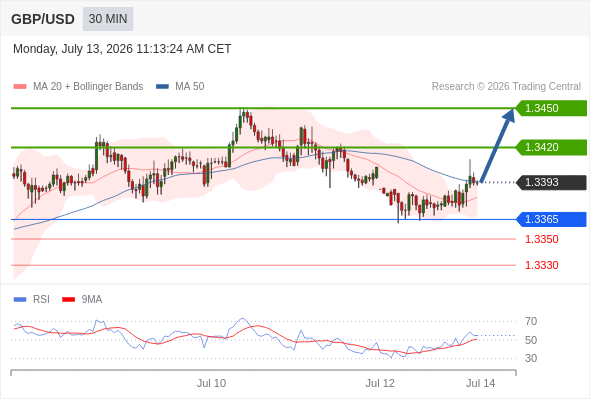Click the RSI 30 level label
Screen dimensions: 590x400
(x=531, y=358)
